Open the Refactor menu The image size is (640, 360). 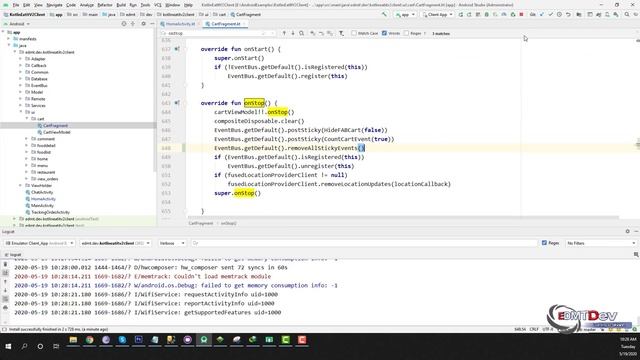104,5
